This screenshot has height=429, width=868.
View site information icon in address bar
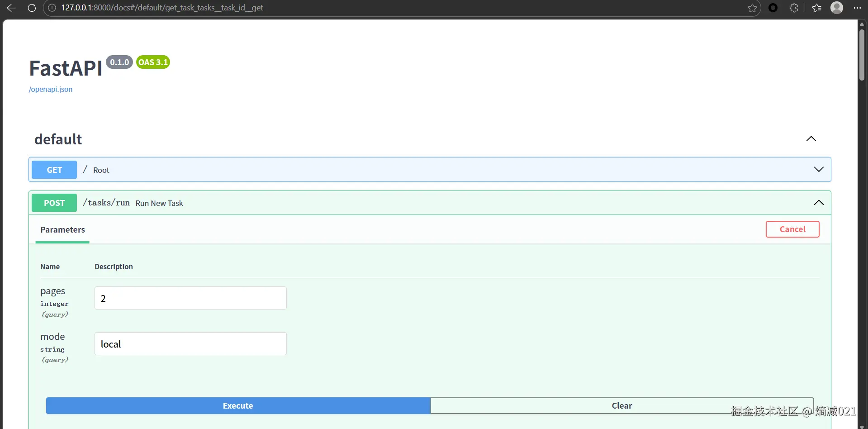pos(52,8)
